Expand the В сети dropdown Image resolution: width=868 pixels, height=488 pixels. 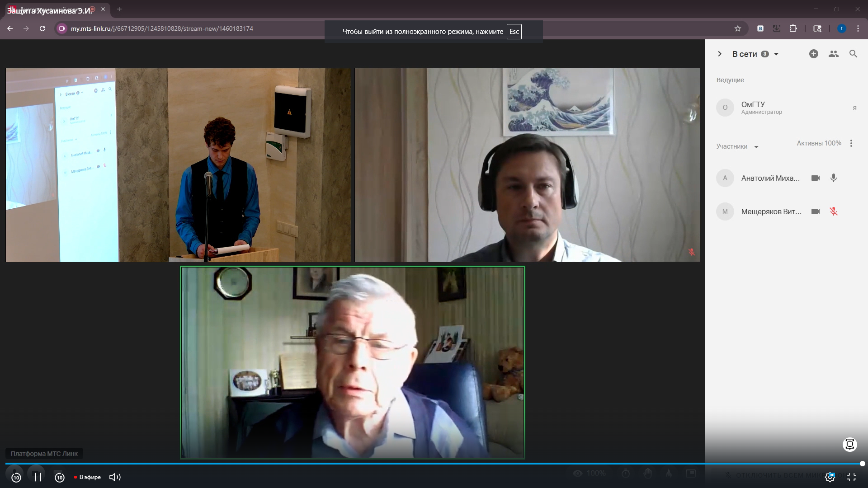776,54
